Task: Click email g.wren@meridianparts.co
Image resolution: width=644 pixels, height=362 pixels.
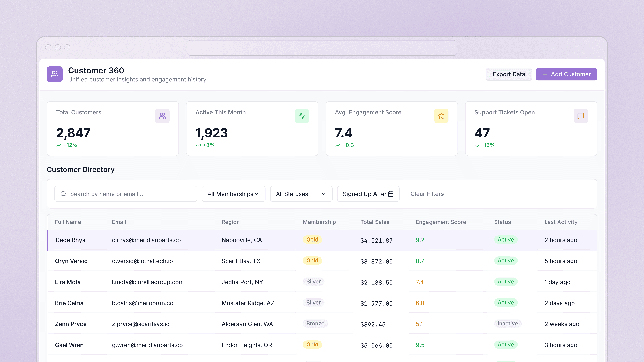Action: click(x=147, y=345)
